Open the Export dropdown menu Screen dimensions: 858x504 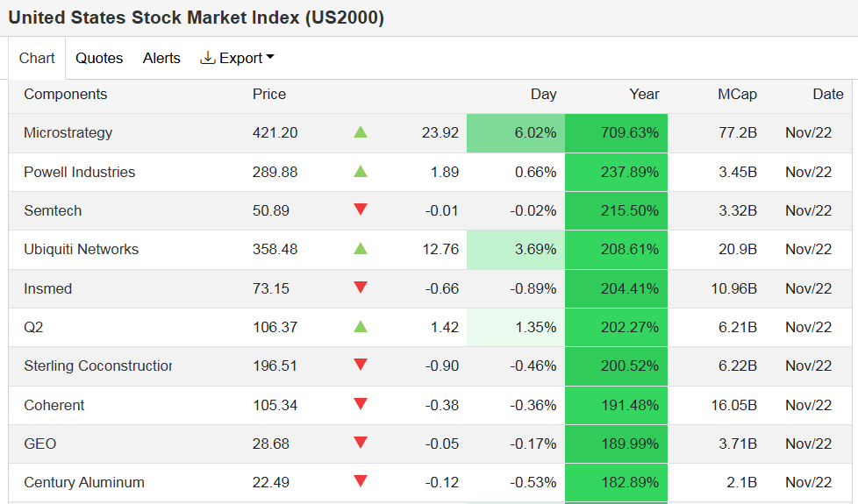coord(238,58)
